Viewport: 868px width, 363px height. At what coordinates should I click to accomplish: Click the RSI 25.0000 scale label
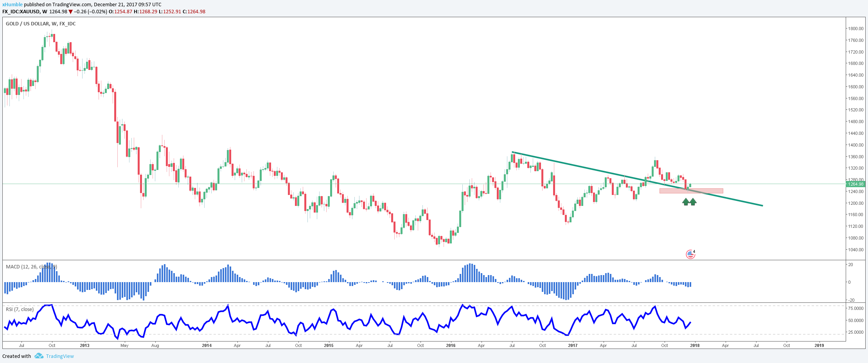pyautogui.click(x=856, y=332)
